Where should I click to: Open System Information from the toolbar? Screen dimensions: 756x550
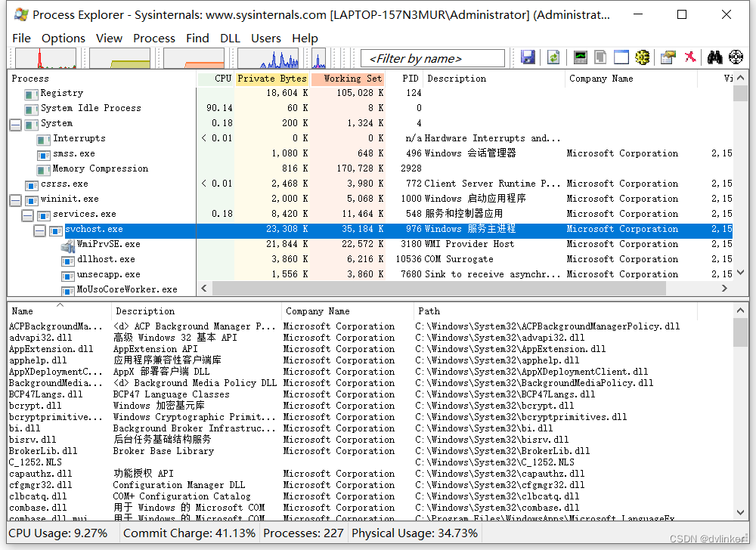[x=581, y=57]
